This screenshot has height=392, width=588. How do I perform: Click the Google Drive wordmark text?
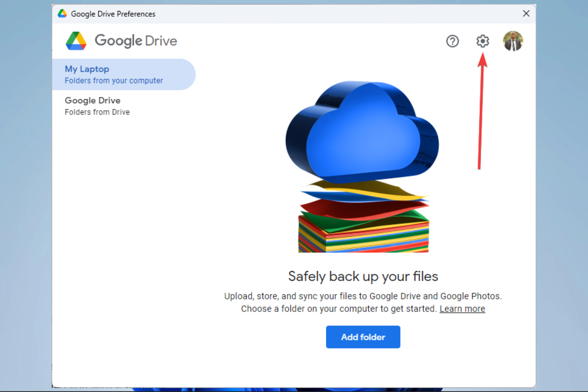(x=136, y=41)
